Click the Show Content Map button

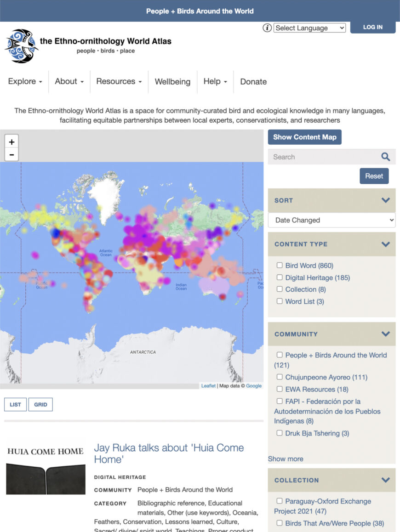tap(304, 137)
